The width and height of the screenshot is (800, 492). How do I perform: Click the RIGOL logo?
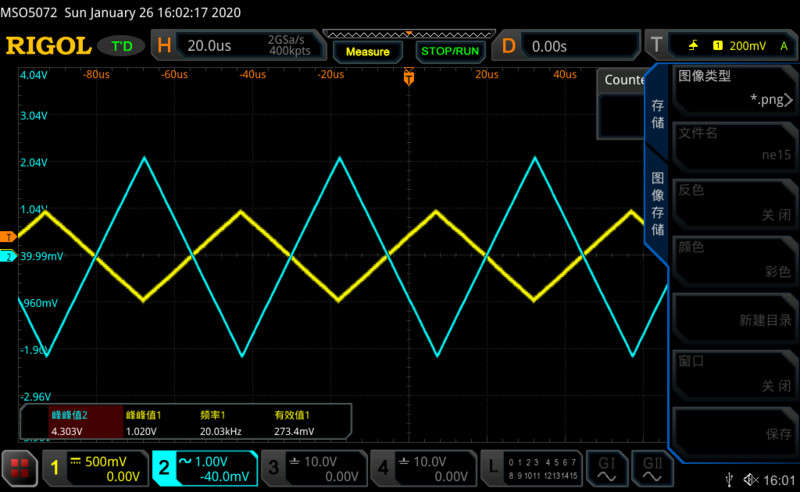pos(48,46)
